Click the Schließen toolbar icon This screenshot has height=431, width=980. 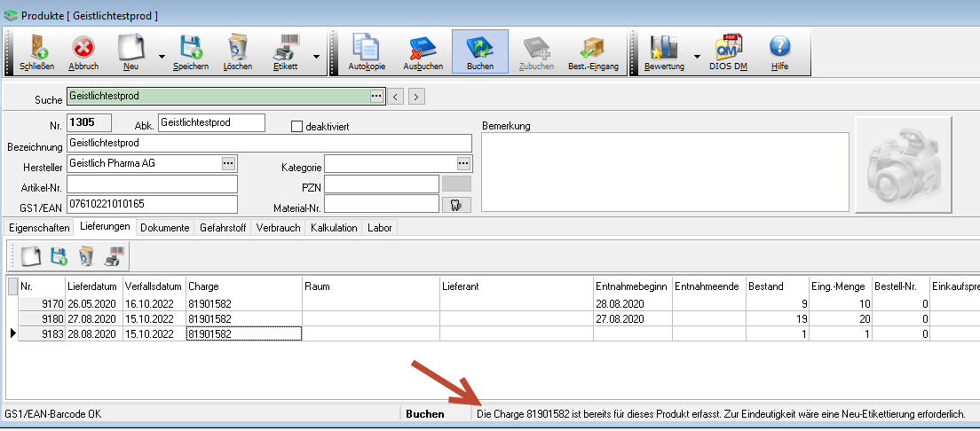point(36,52)
